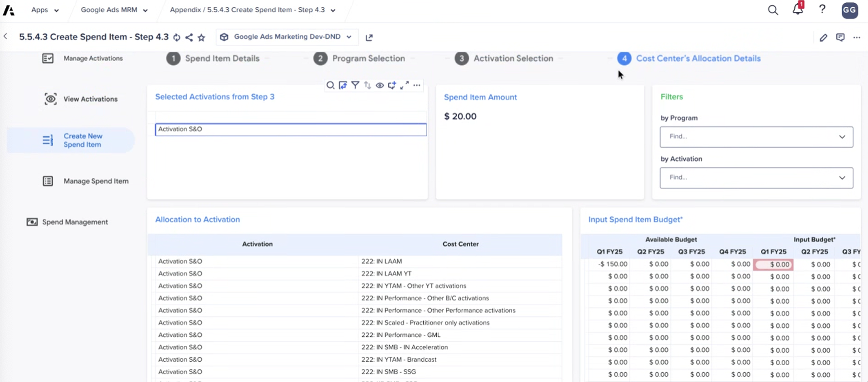868x382 pixels.
Task: Share this page
Action: coord(189,38)
